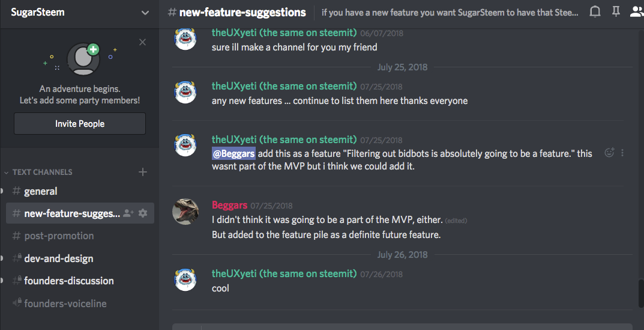The image size is (644, 330).
Task: Open new-feature-suggestions channel settings gear
Action: tap(142, 213)
